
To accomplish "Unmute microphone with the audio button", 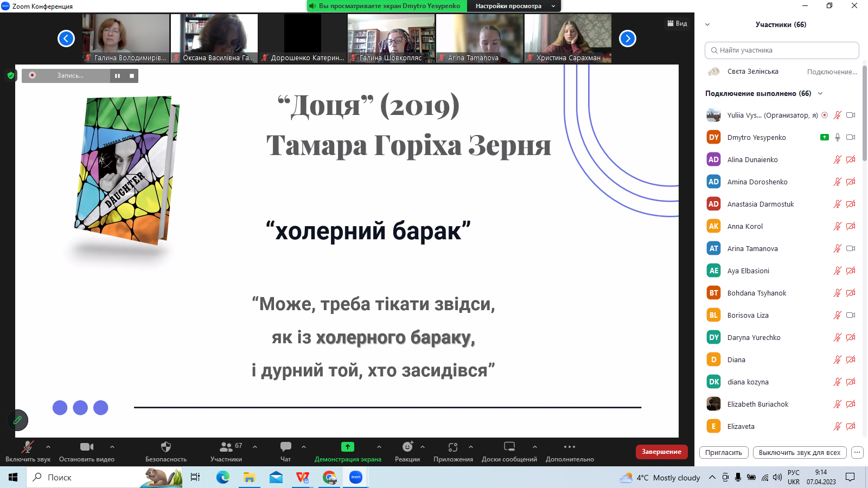I will 27,447.
